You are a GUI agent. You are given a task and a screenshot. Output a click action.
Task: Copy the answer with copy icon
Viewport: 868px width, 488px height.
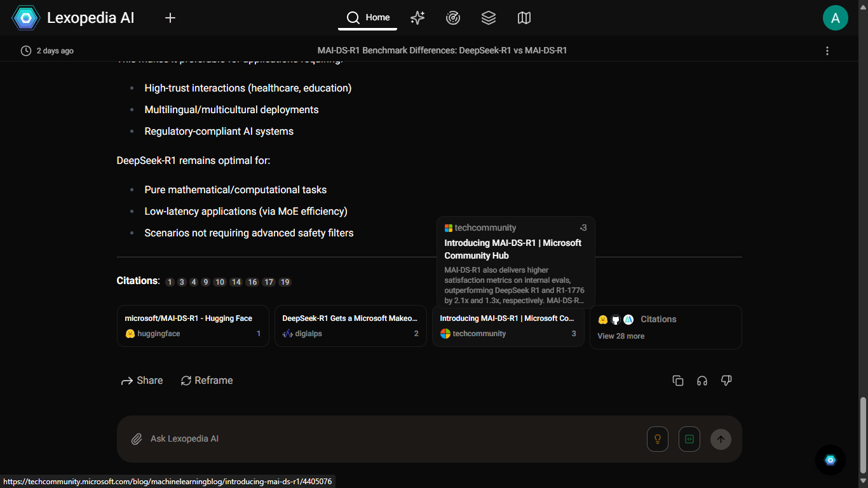[x=678, y=381]
